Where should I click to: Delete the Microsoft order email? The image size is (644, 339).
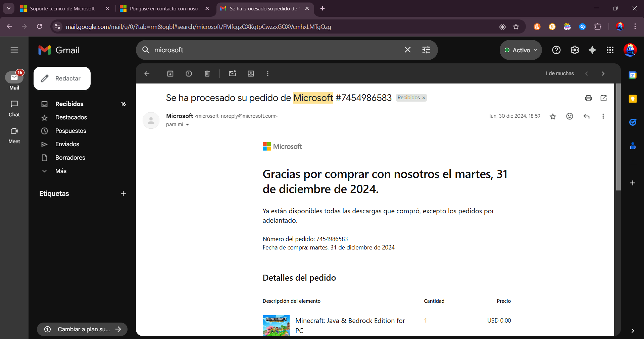(x=207, y=73)
